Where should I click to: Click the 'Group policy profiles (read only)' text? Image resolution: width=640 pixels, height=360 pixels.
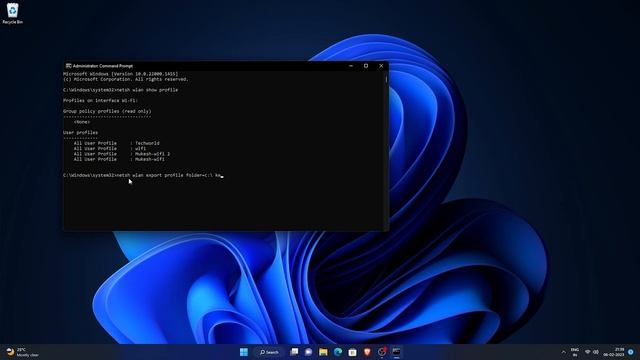click(107, 111)
